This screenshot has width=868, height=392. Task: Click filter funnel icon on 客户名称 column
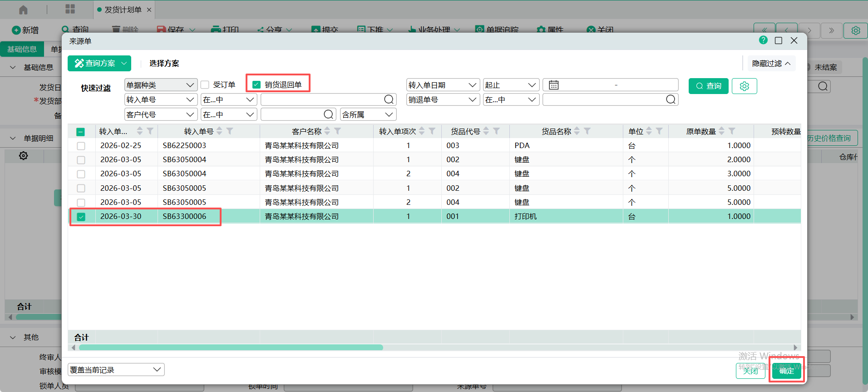[x=337, y=131]
